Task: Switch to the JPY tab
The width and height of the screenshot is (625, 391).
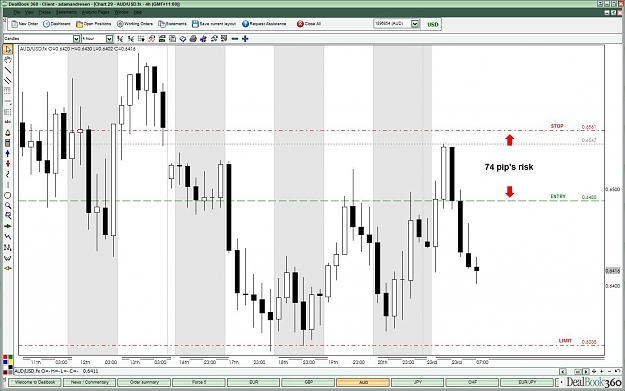Action: (x=418, y=383)
